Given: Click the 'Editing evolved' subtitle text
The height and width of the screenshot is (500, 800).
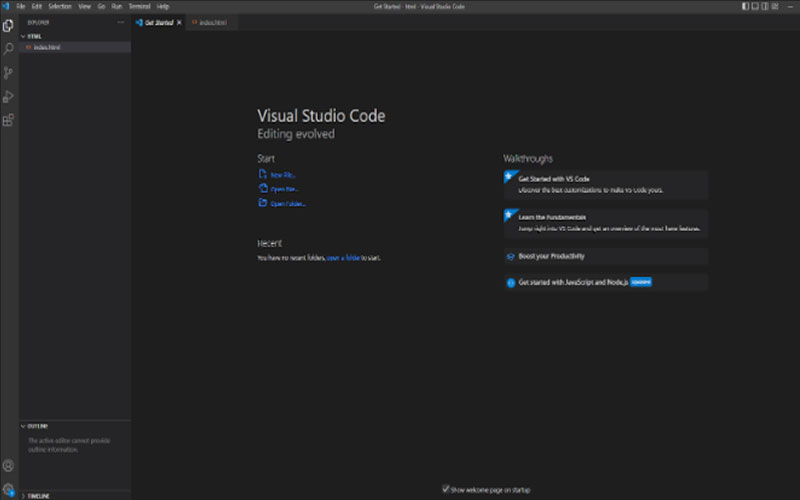Looking at the screenshot, I should click(296, 134).
